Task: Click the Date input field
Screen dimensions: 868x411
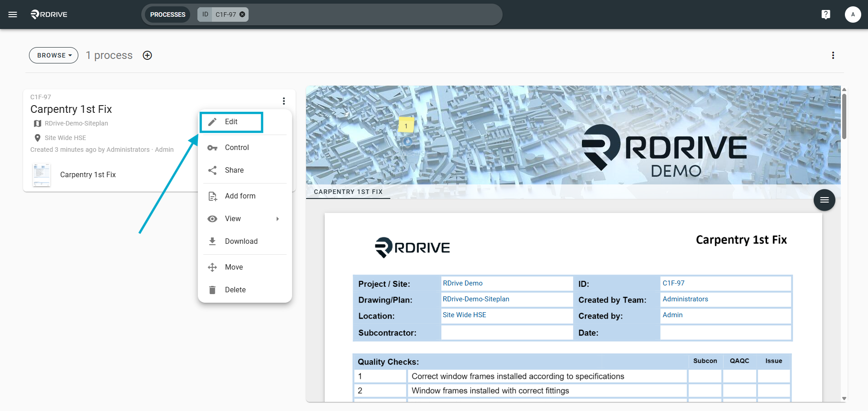Action: (x=725, y=333)
